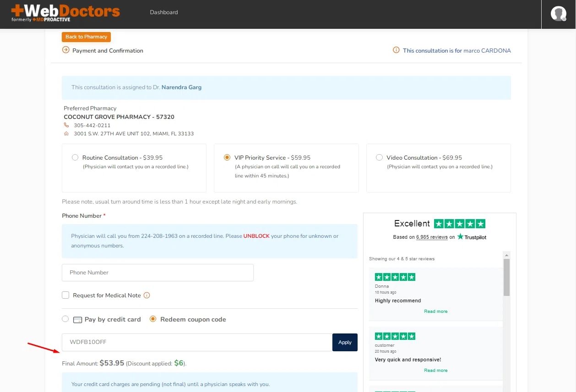The width and height of the screenshot is (576, 392).
Task: Select Routine Consultation $39.95 option
Action: tap(75, 157)
